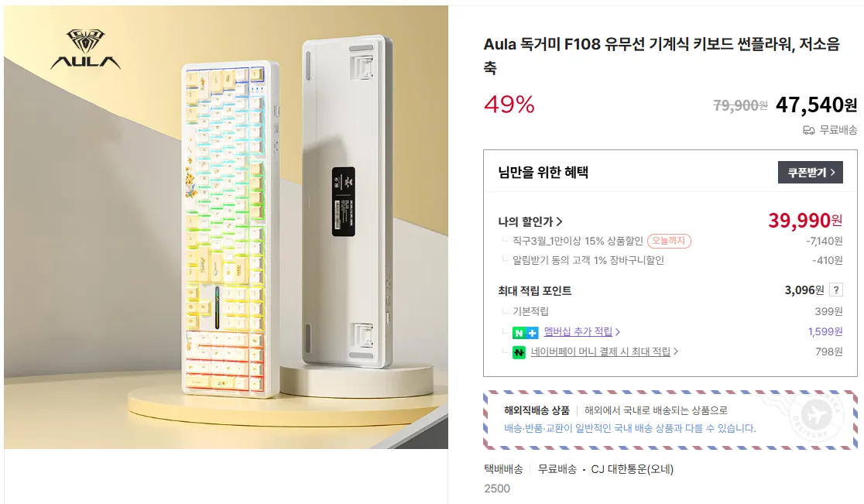The width and height of the screenshot is (864, 504).
Task: Click the 최대 적립 포인트 heading
Action: 534,291
